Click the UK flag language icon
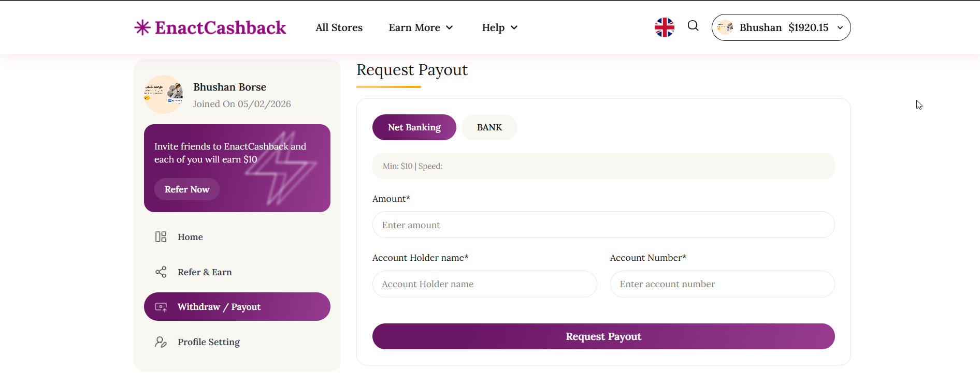This screenshot has height=386, width=980. (x=664, y=27)
